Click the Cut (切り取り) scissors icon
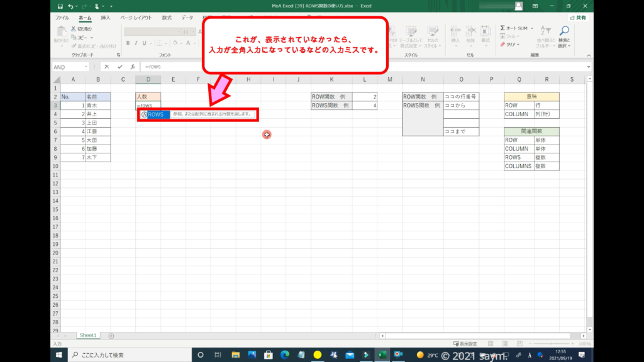The image size is (644, 362). tap(73, 29)
